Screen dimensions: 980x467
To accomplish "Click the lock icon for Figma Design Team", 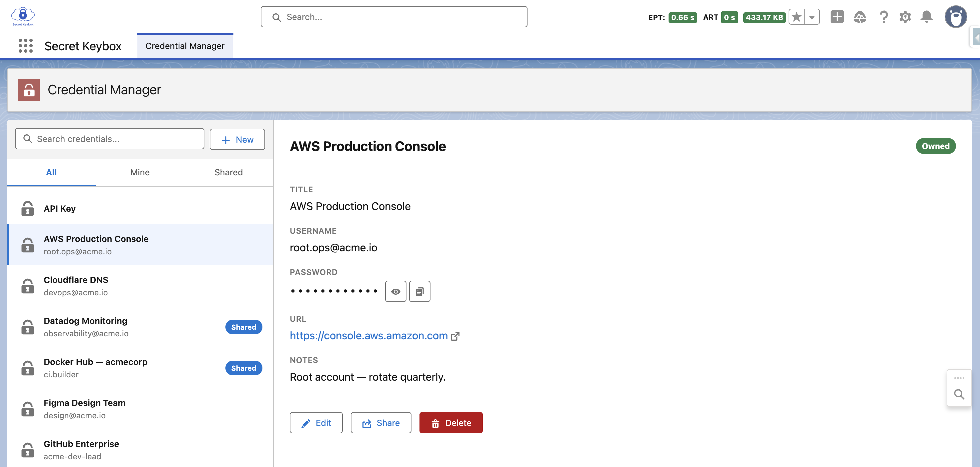I will tap(27, 409).
